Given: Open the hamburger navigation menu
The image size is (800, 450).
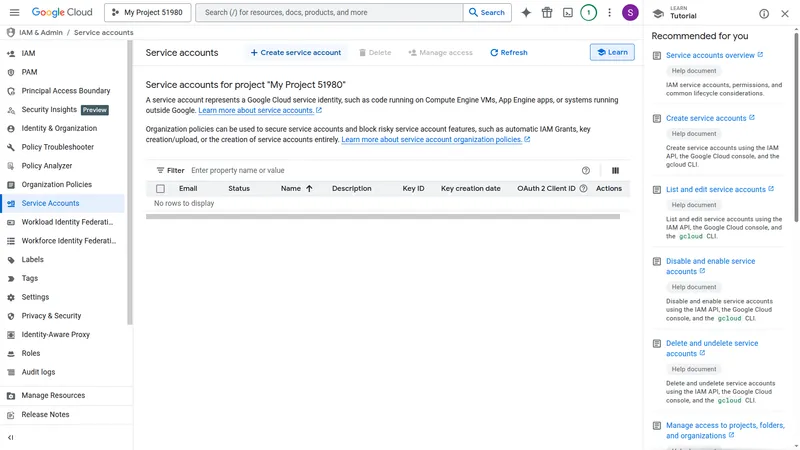Looking at the screenshot, I should pyautogui.click(x=14, y=12).
